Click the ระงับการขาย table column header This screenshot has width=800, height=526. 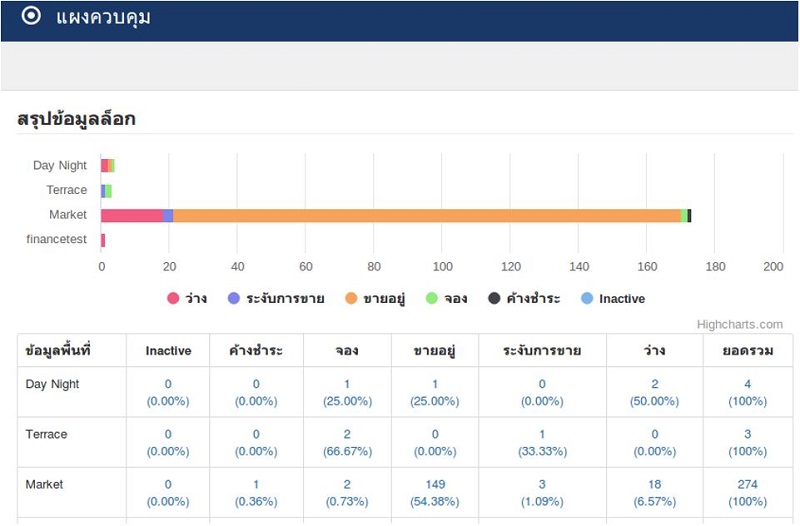click(542, 350)
